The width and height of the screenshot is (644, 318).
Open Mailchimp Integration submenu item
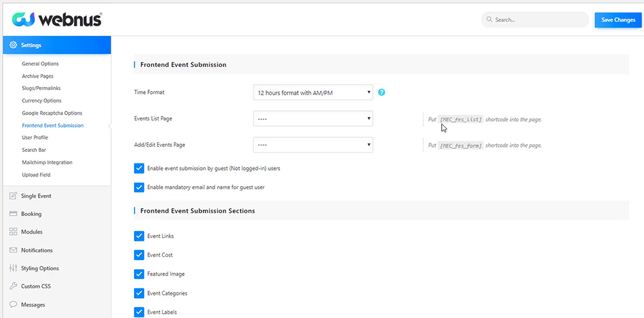[47, 162]
